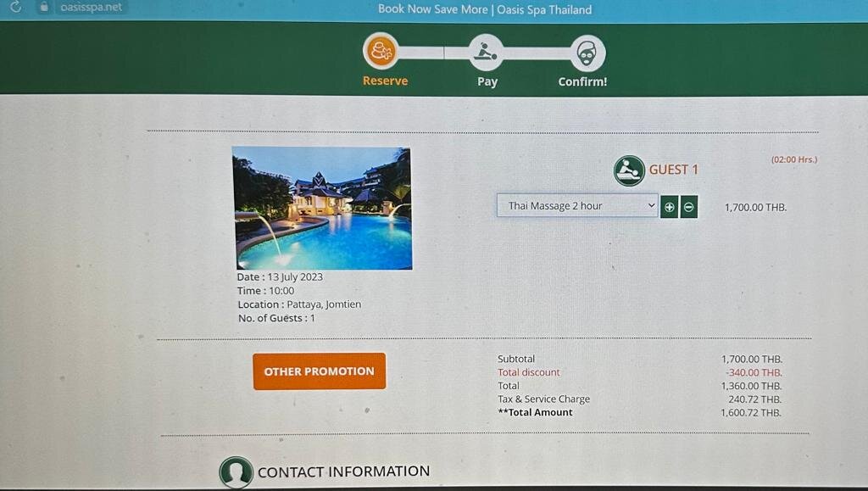Screen dimensions: 868x491
Task: Click the dropdown arrow of treatment selector
Action: [651, 205]
